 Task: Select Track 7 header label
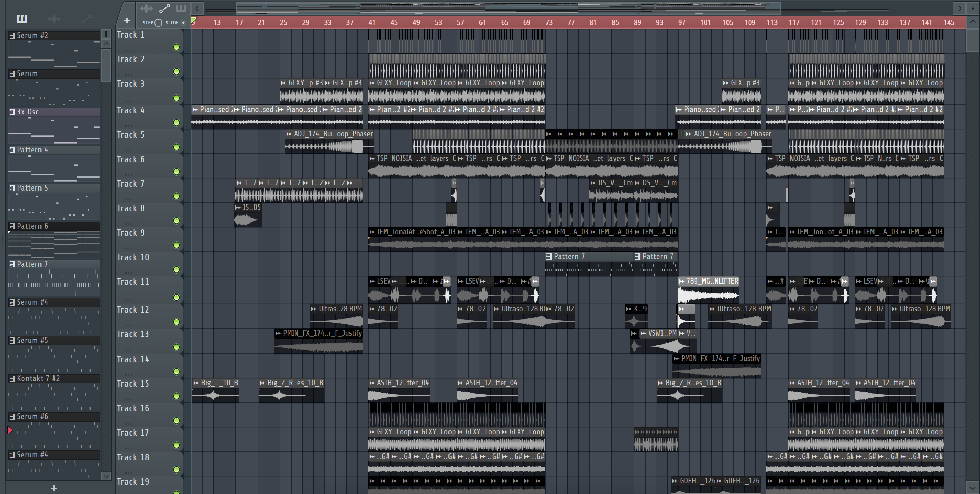point(130,184)
